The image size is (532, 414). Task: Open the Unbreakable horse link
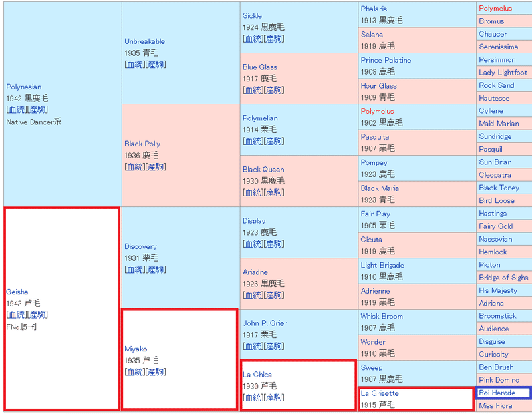144,41
